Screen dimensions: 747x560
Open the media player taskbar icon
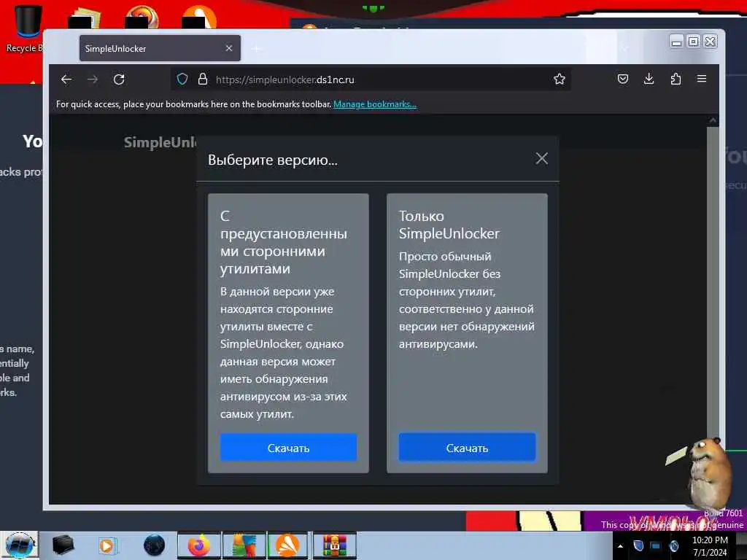click(107, 545)
